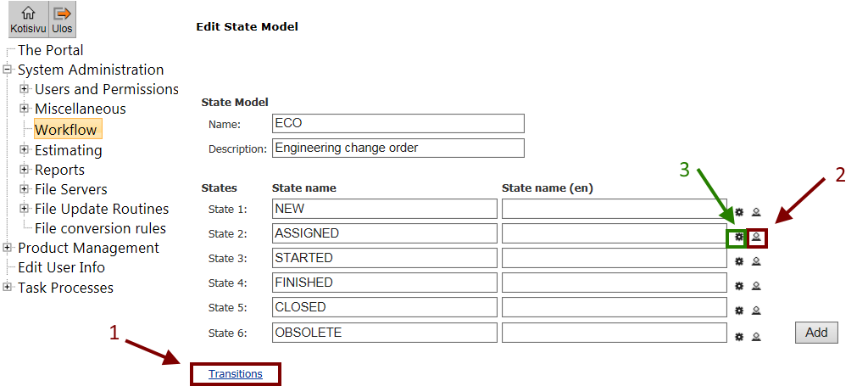Click the Description input field
The image size is (868, 392).
click(x=398, y=148)
